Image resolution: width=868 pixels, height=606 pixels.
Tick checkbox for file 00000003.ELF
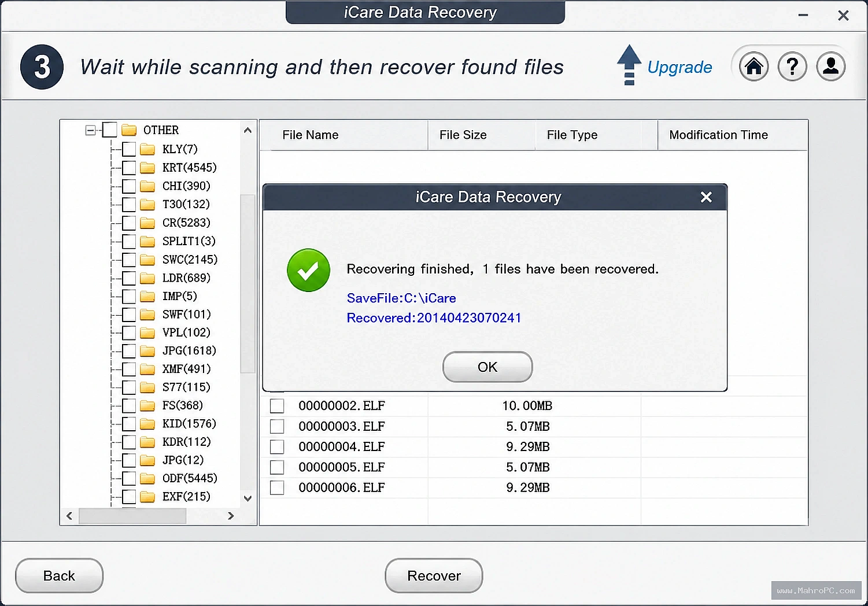pos(277,427)
